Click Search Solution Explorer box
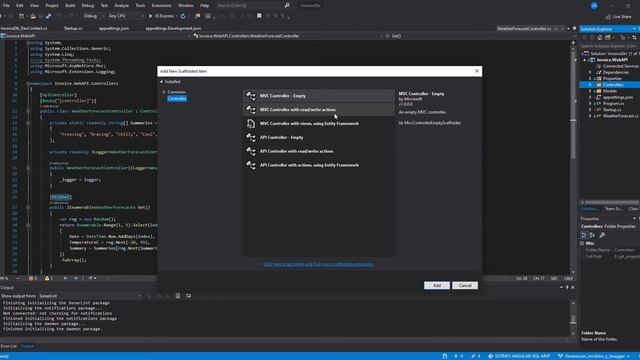 (x=610, y=46)
